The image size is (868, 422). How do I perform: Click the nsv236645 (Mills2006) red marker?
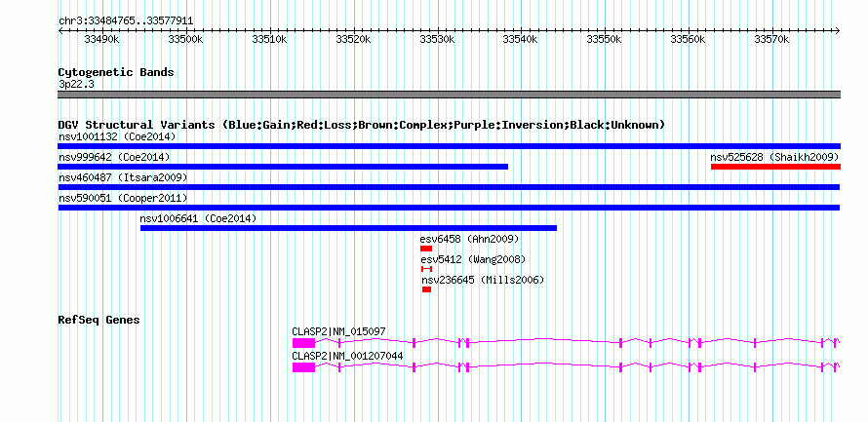point(426,289)
